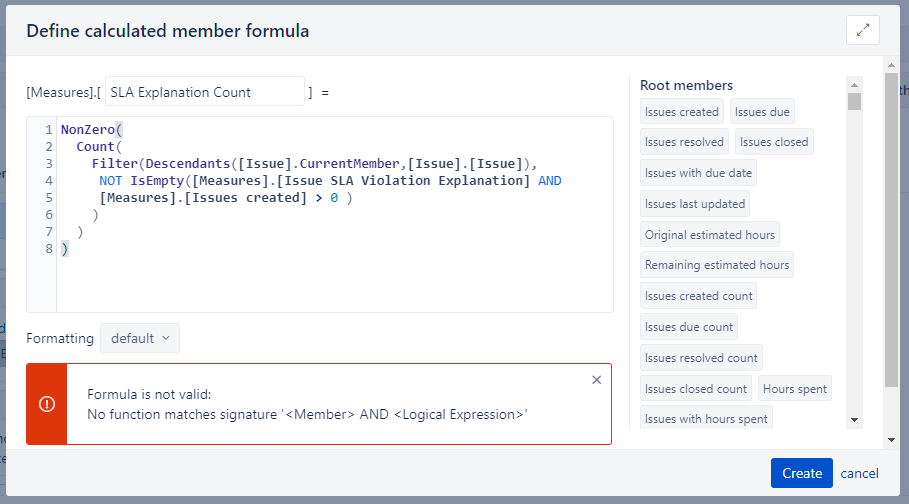
Task: Insert the Issues resolved measure
Action: coord(684,142)
